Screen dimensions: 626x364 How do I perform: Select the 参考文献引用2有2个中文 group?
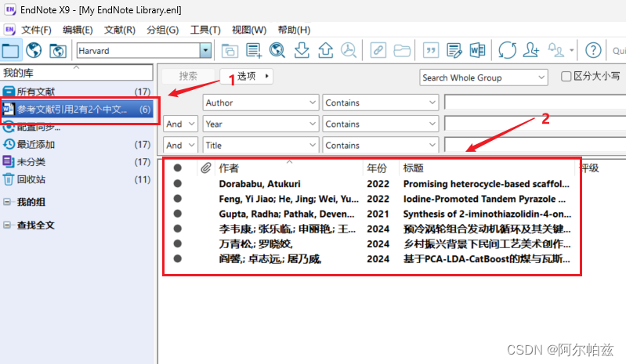77,110
